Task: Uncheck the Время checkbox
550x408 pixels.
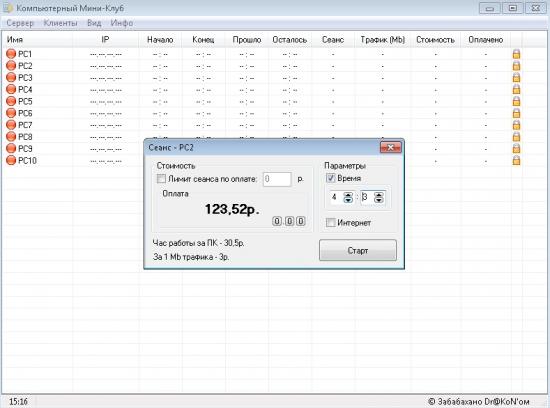Action: click(x=330, y=178)
